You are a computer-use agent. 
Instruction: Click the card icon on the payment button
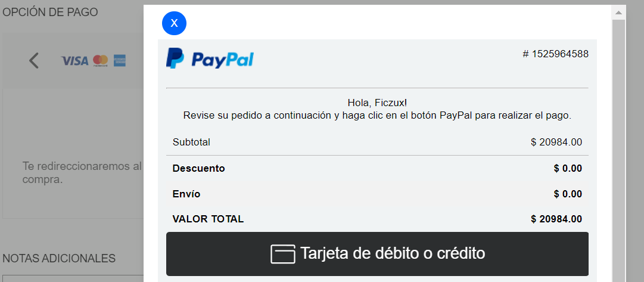pos(282,253)
